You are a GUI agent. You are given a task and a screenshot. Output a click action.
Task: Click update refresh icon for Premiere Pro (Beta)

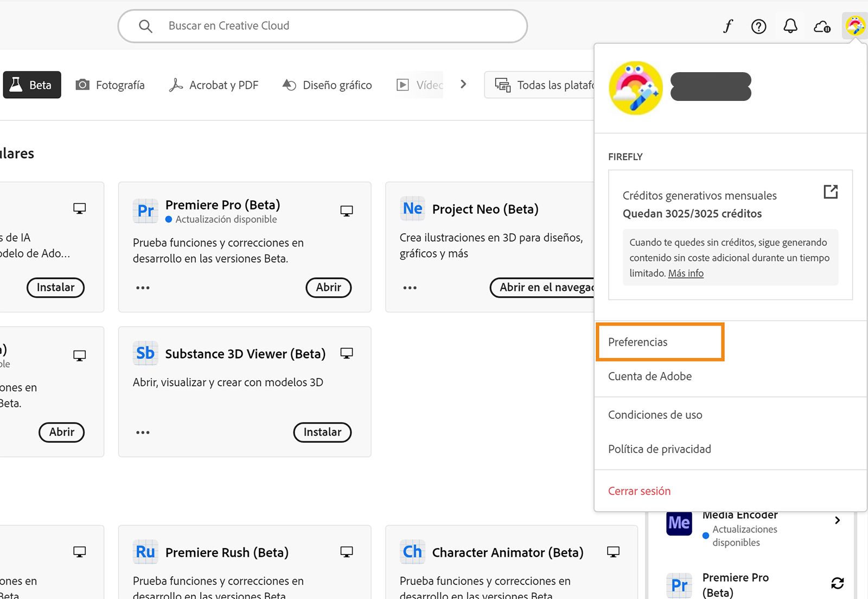click(x=837, y=583)
